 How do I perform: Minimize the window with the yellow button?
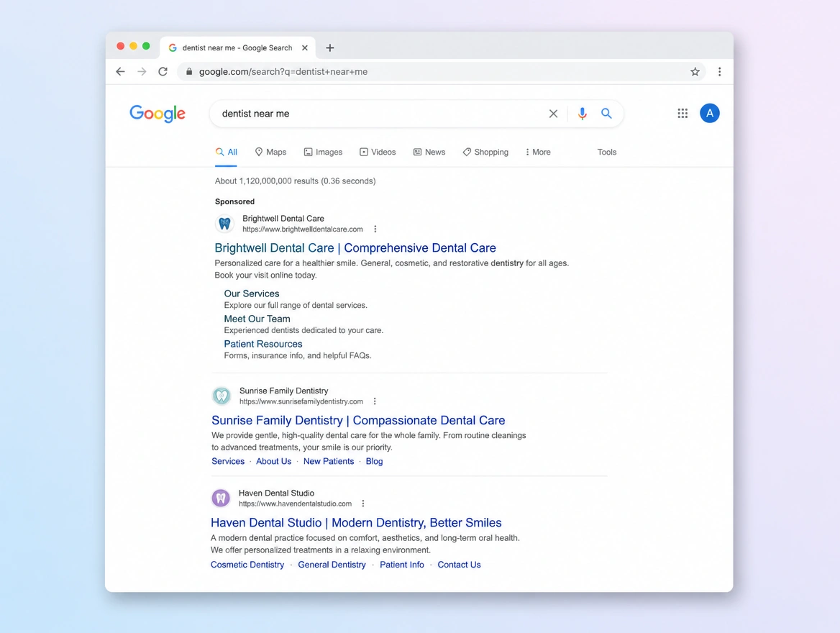(x=133, y=46)
